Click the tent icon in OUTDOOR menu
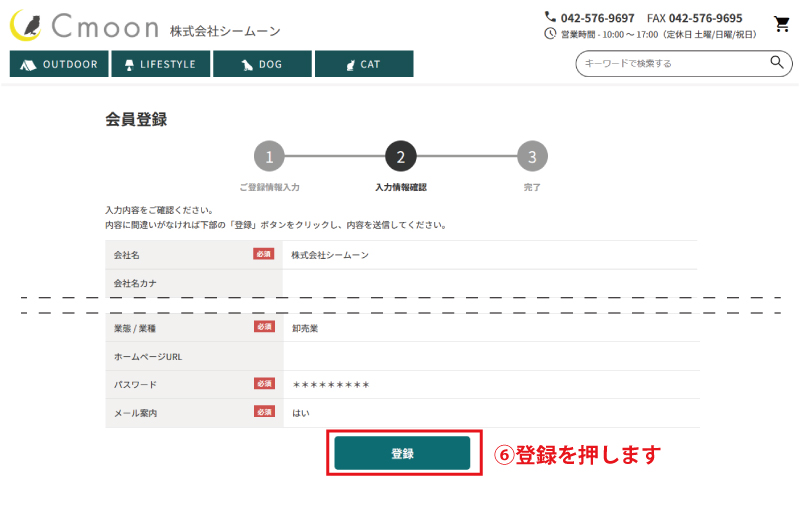800x530 pixels. pos(28,65)
